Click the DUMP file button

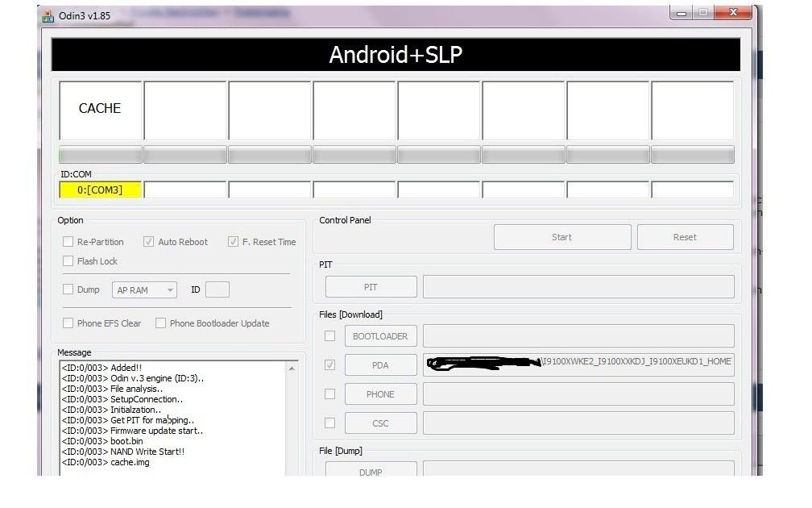coord(371,469)
